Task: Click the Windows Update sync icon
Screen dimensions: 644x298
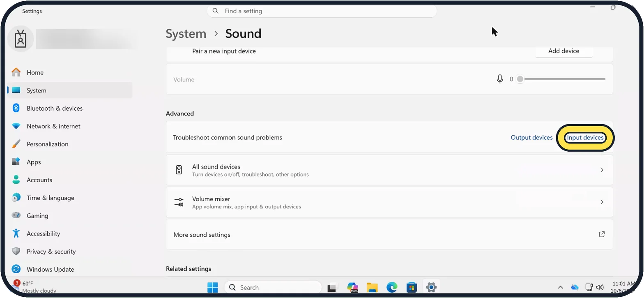Action: click(x=16, y=269)
